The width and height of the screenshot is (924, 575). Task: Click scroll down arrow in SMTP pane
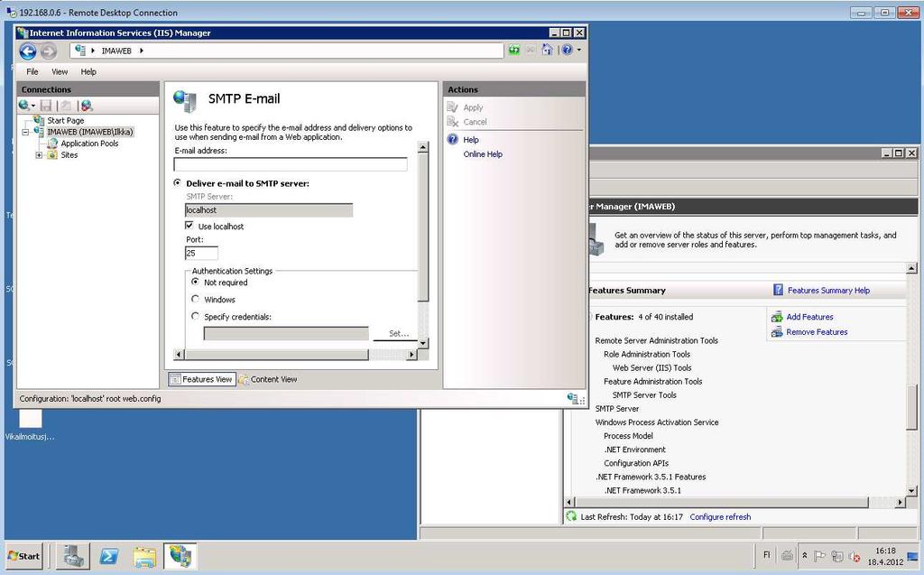(423, 343)
